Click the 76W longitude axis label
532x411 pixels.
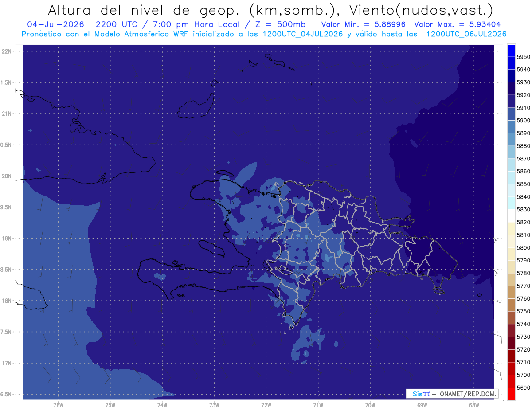58,405
